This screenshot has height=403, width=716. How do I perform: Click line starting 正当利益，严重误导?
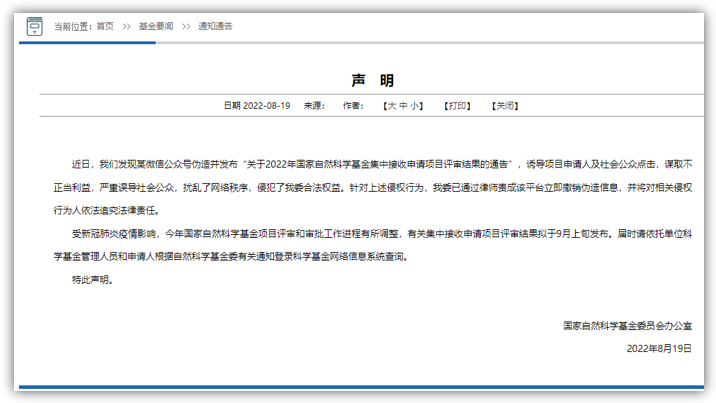[x=373, y=188]
